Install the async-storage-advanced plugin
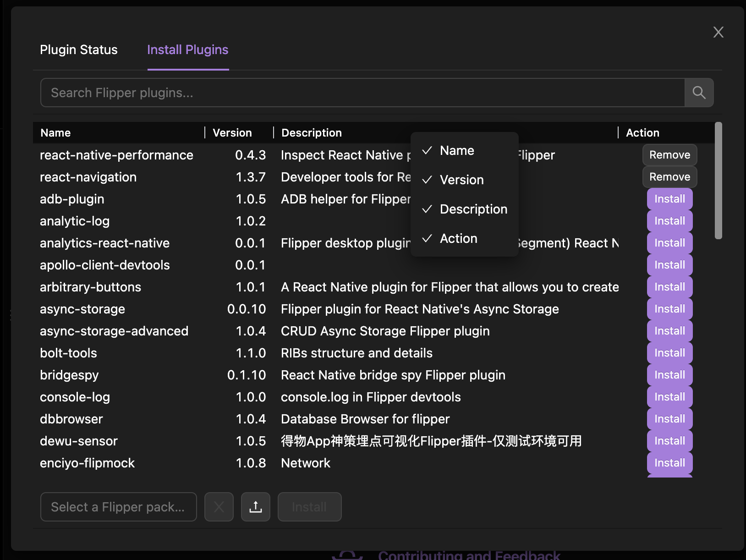This screenshot has height=560, width=746. click(669, 331)
